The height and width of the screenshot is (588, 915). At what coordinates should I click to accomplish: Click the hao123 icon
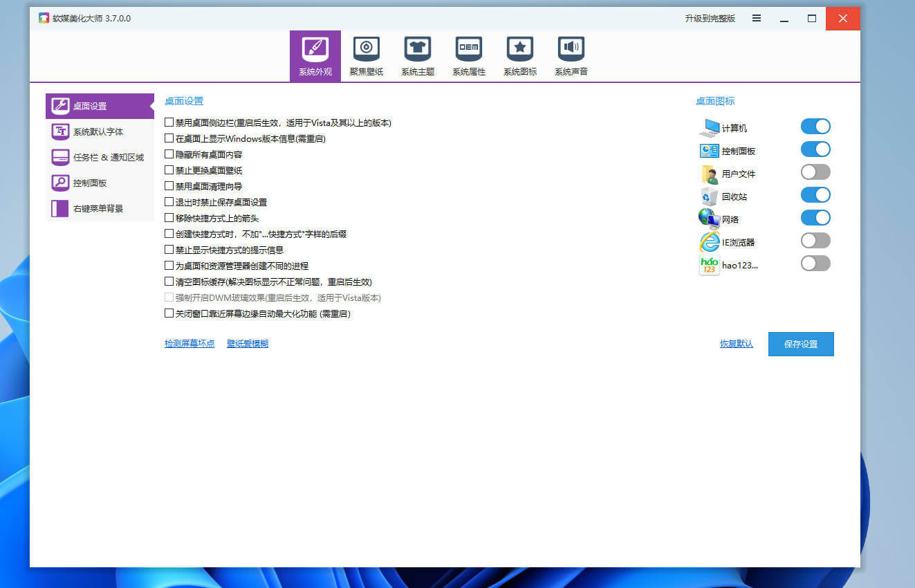point(708,264)
